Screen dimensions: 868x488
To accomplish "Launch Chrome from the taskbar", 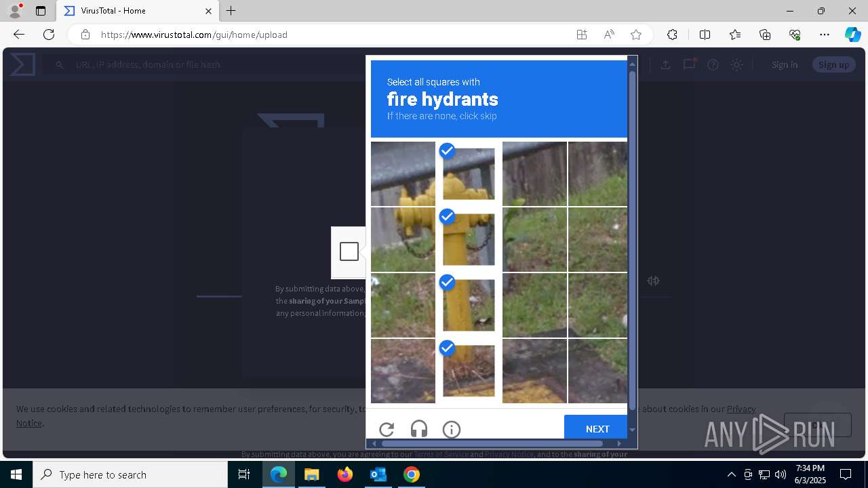I will pyautogui.click(x=411, y=474).
